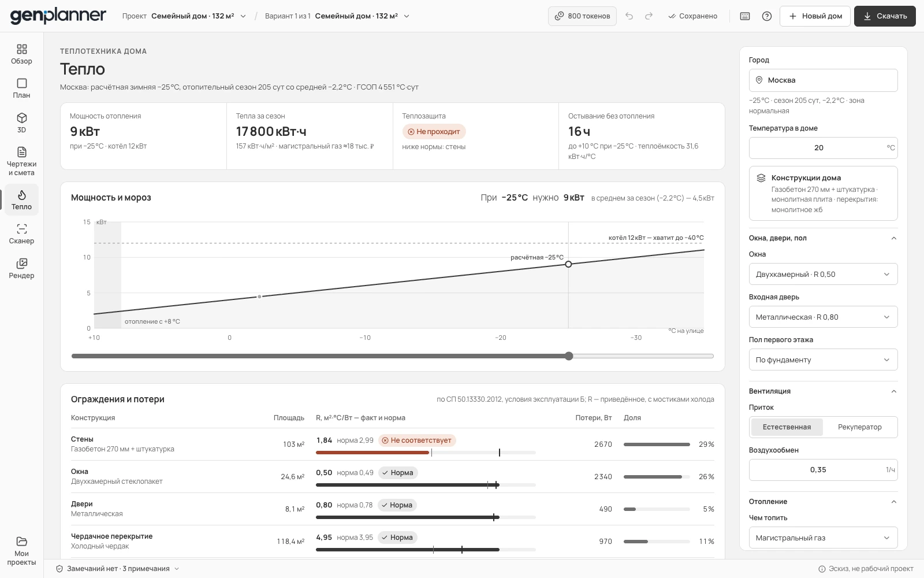The width and height of the screenshot is (924, 578).
Task: Click the 800 токенов balance
Action: (582, 16)
